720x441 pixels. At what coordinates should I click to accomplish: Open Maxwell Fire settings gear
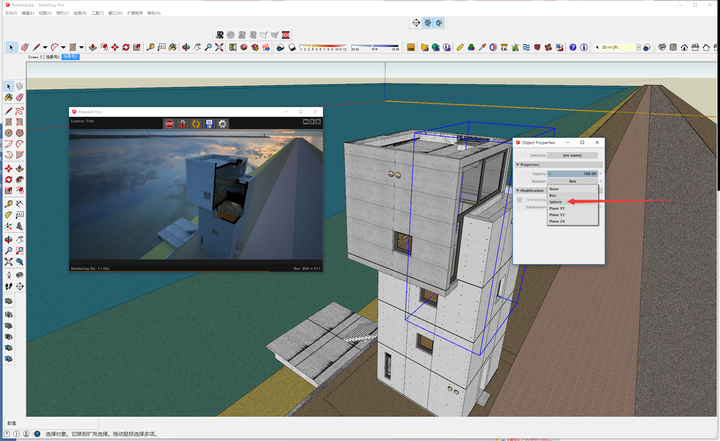click(222, 124)
